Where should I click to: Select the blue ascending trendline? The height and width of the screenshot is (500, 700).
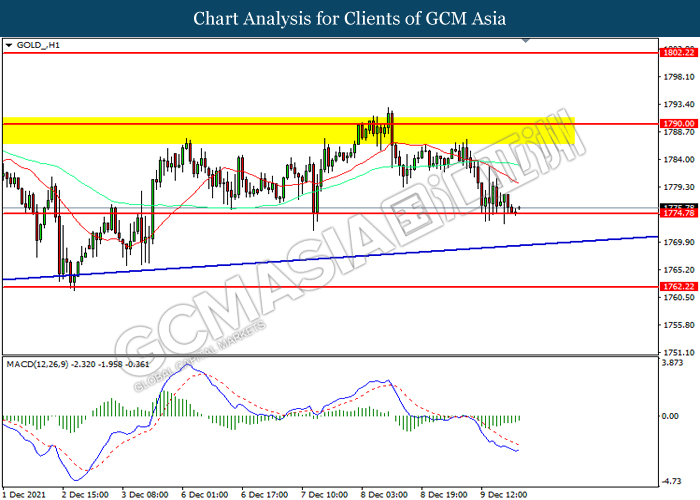[x=330, y=258]
